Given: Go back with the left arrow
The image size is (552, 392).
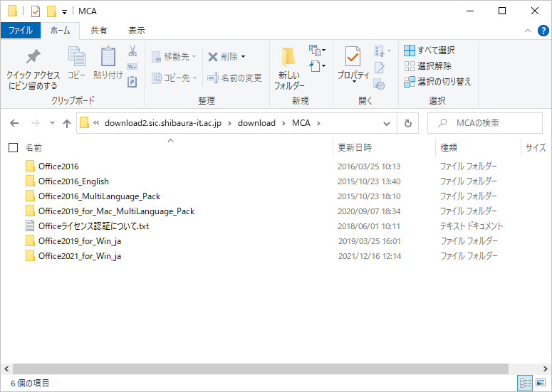Looking at the screenshot, I should (14, 123).
